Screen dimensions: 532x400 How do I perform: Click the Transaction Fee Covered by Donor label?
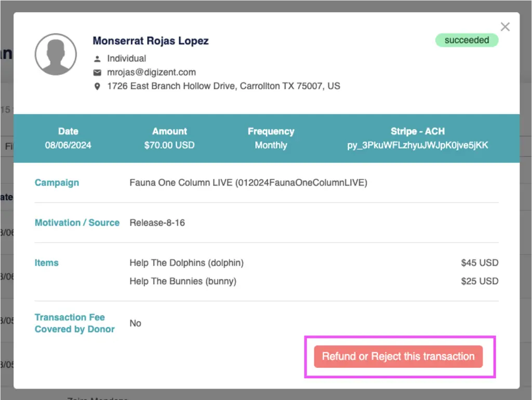75,323
